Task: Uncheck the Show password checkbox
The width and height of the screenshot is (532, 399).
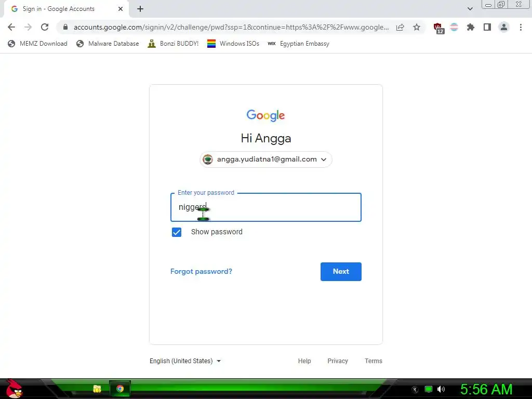Action: 177,232
